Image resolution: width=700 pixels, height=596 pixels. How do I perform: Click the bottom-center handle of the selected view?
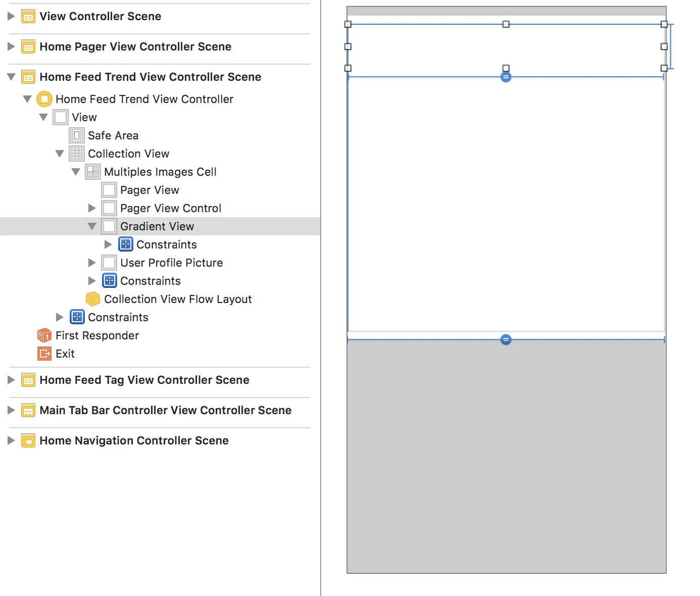(x=506, y=68)
